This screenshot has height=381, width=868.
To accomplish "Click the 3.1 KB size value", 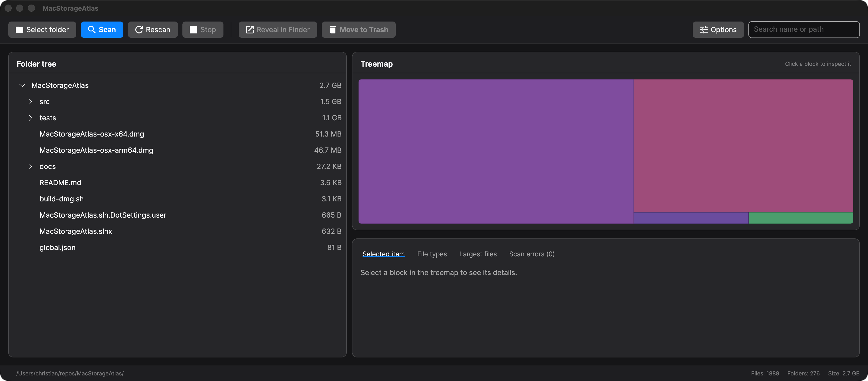I will click(x=331, y=199).
